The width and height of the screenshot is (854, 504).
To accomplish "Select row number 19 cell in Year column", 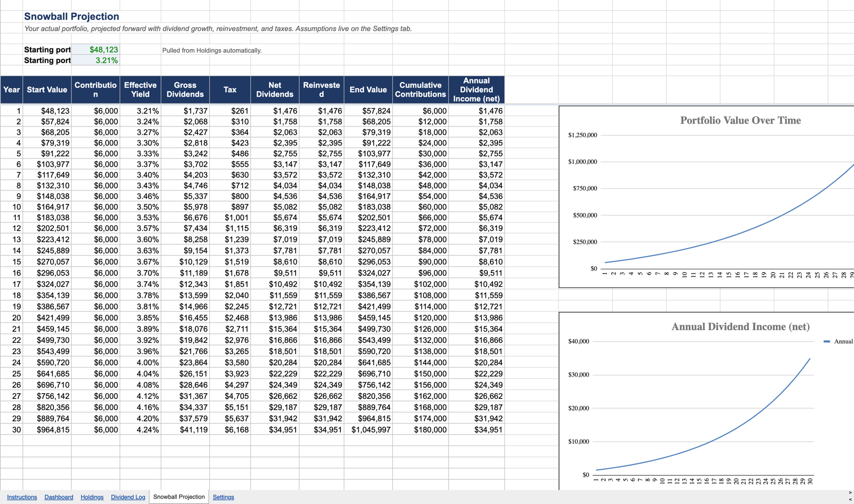I will click(x=11, y=307).
